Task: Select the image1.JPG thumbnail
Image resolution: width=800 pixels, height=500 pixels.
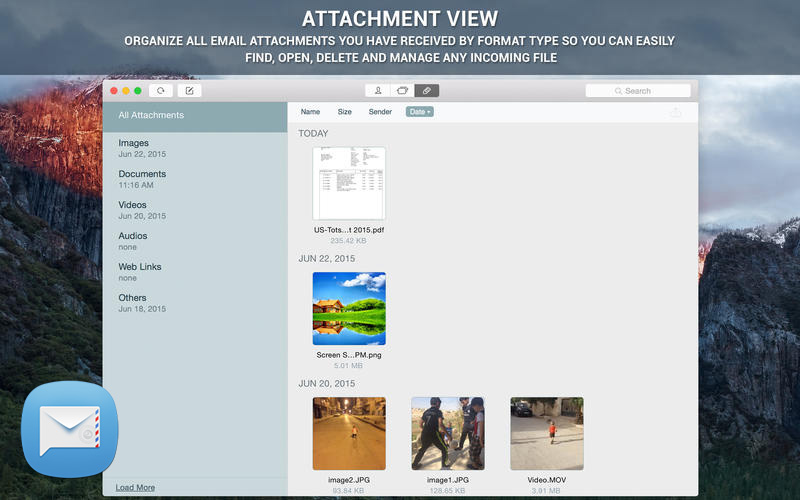Action: tap(448, 434)
